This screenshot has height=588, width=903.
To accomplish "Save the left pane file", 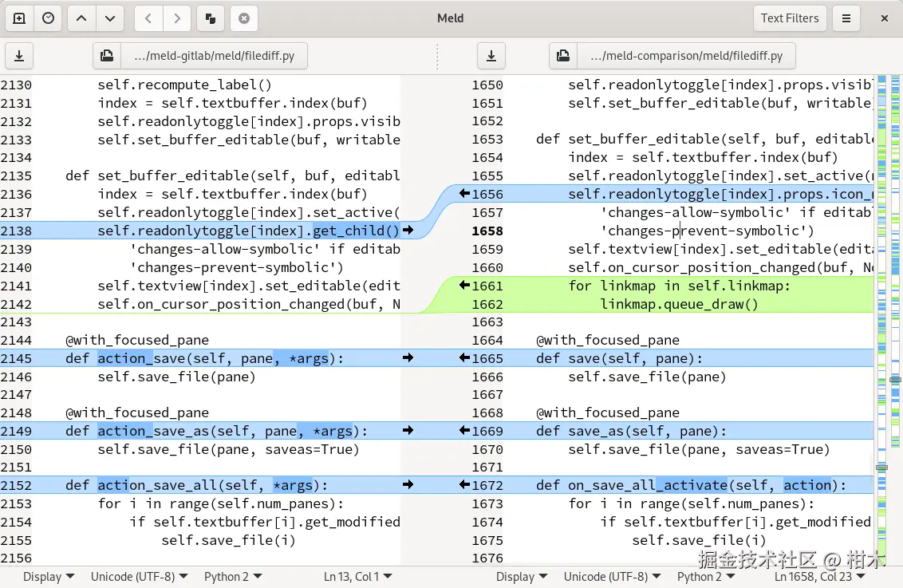I will [x=19, y=56].
